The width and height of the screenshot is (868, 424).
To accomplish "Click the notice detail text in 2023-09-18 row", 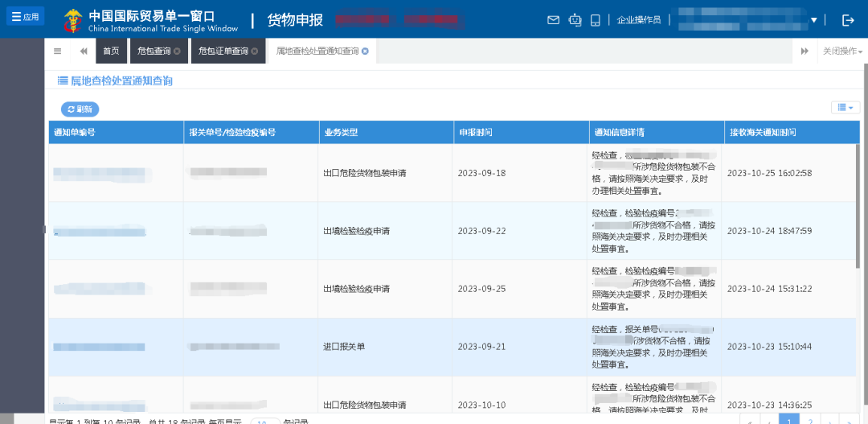I will pyautogui.click(x=654, y=173).
